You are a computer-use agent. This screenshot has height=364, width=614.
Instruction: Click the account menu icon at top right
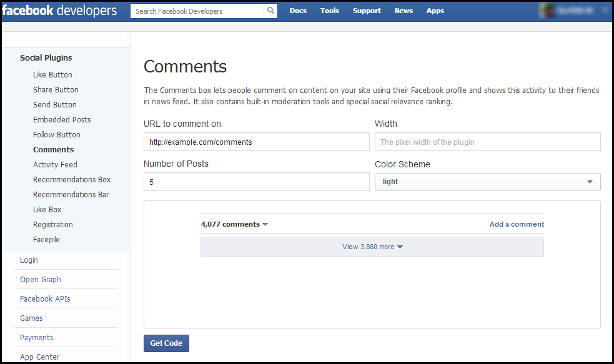pyautogui.click(x=604, y=10)
